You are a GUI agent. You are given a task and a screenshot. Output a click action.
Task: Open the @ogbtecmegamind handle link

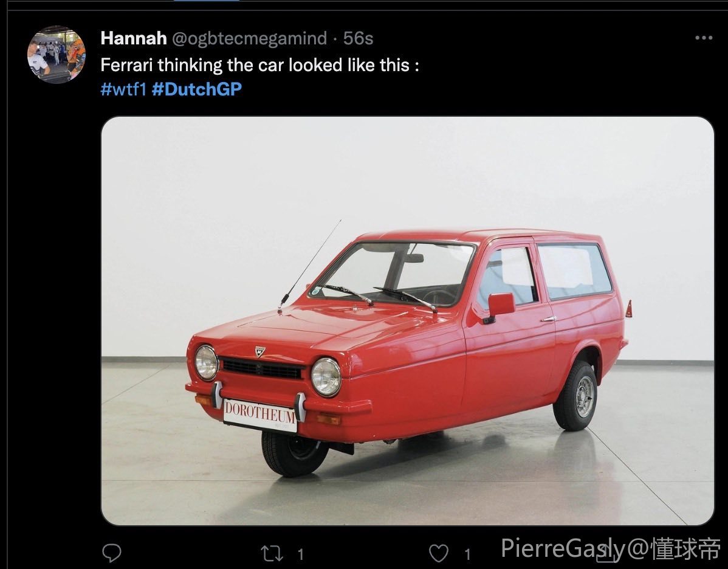coord(249,38)
